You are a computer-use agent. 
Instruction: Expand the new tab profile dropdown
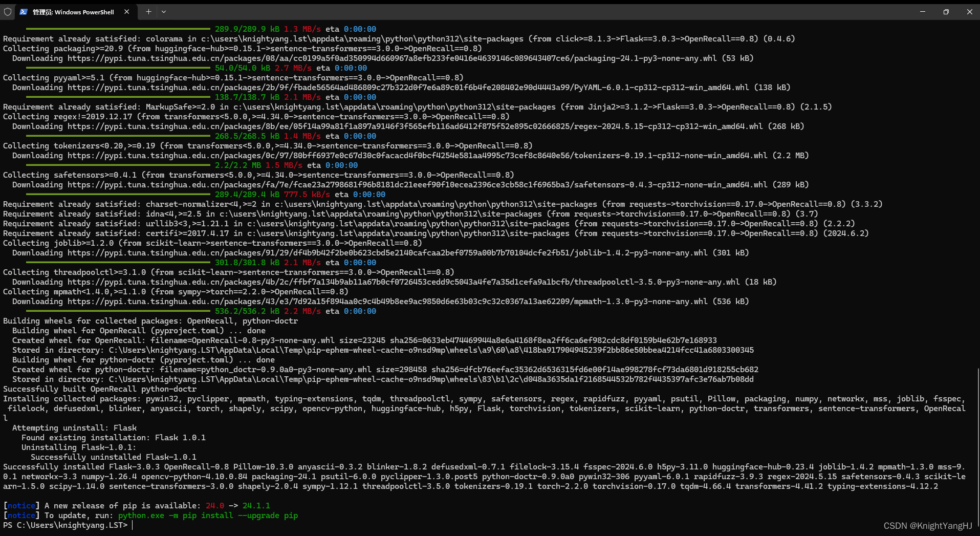pos(164,12)
